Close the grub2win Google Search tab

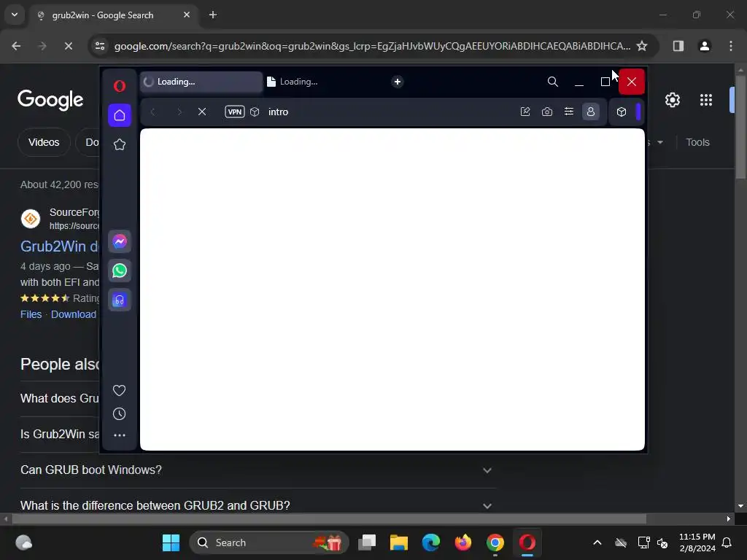pyautogui.click(x=187, y=15)
